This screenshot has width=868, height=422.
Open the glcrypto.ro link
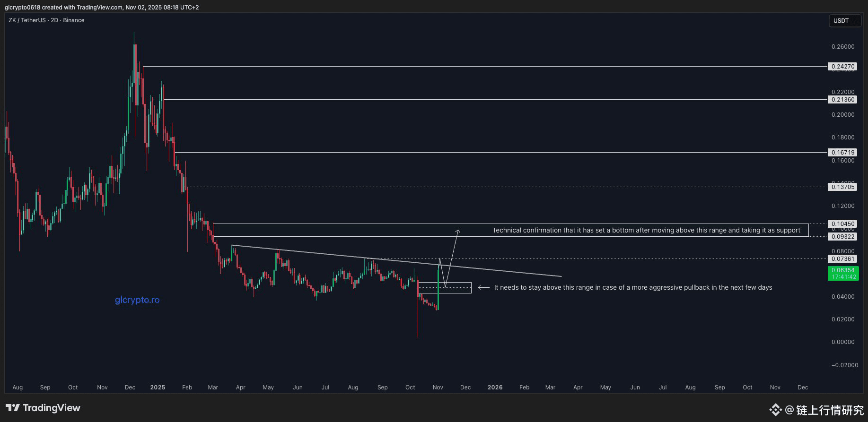coord(137,300)
